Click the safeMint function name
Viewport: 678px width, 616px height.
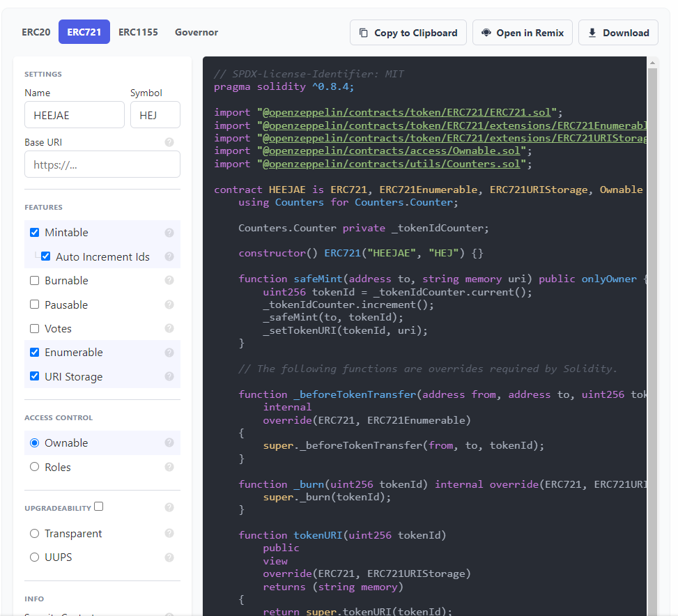[x=318, y=279]
